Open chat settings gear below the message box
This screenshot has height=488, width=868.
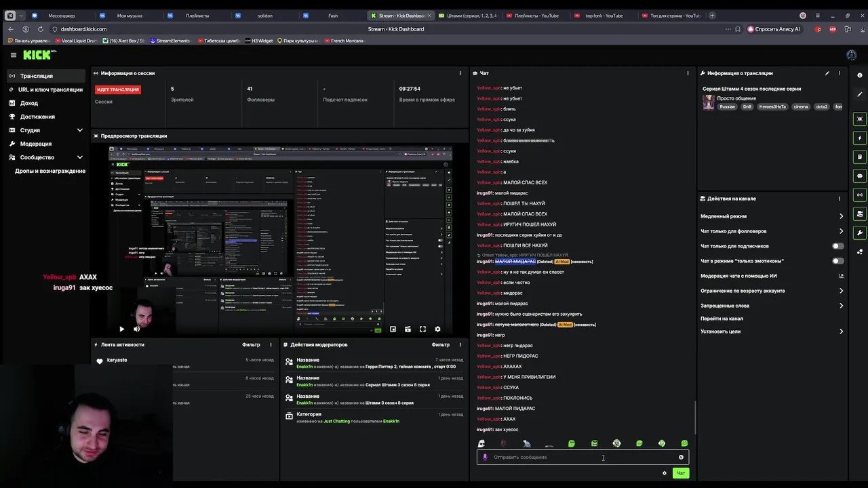click(665, 473)
